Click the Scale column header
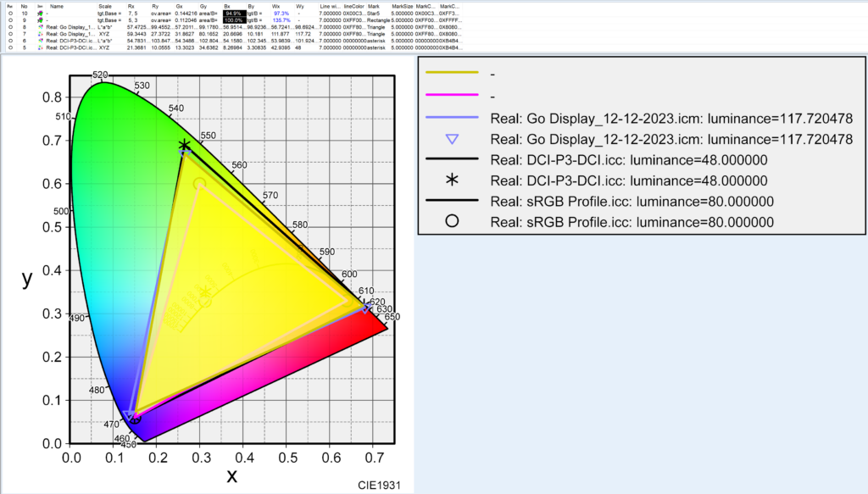The image size is (868, 494). tap(104, 6)
